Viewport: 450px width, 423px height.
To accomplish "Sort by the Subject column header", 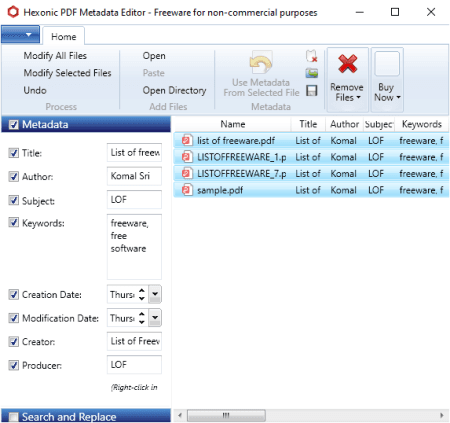I will (379, 124).
